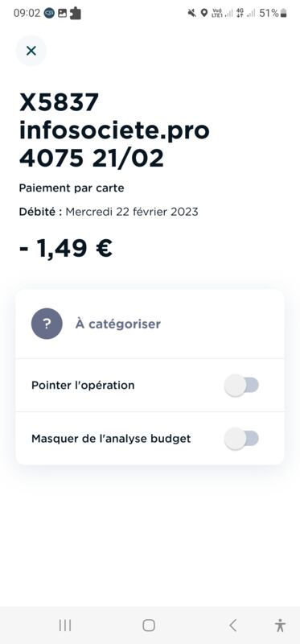Open the accessibility shortcut icon
This screenshot has height=644, width=300.
(281, 625)
